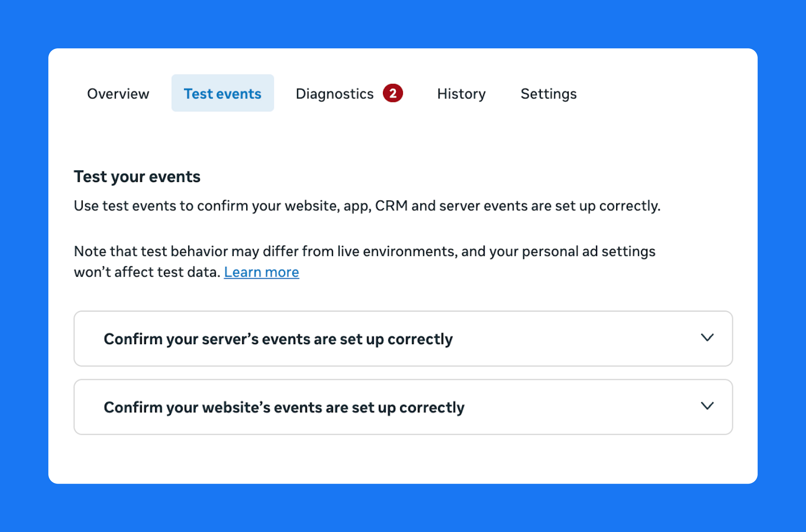Viewport: 806px width, 532px height.
Task: Click blank area right of Settings tab
Action: point(661,94)
